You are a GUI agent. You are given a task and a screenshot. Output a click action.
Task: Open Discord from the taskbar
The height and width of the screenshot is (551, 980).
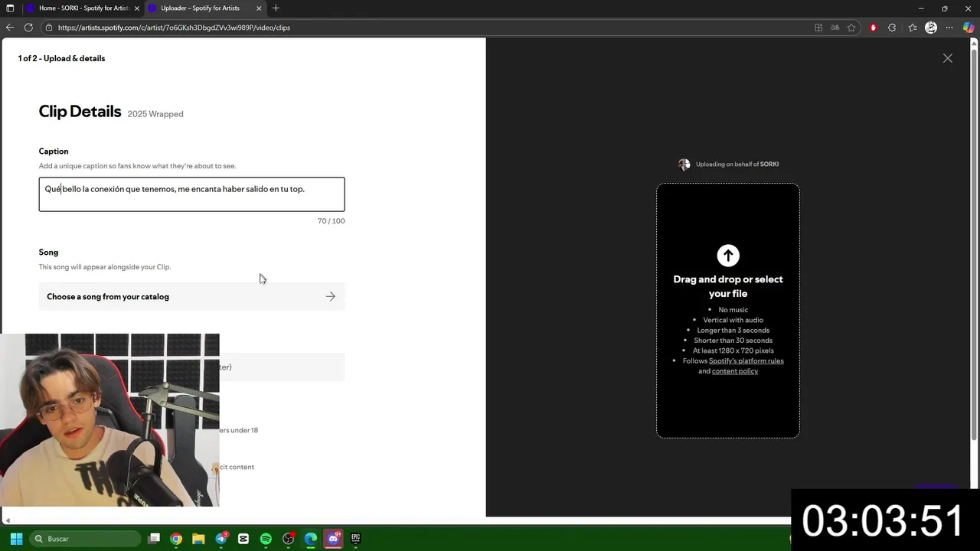coord(333,539)
